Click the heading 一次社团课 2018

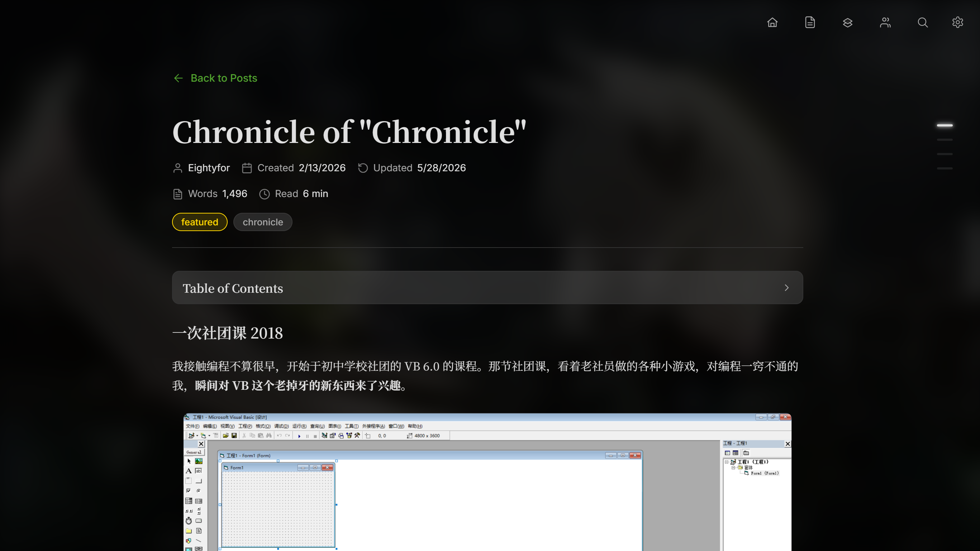(228, 333)
